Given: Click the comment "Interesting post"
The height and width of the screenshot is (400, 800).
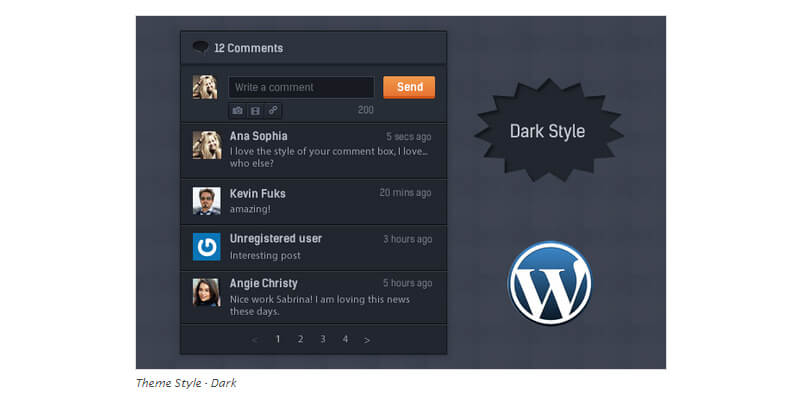Looking at the screenshot, I should tap(265, 255).
